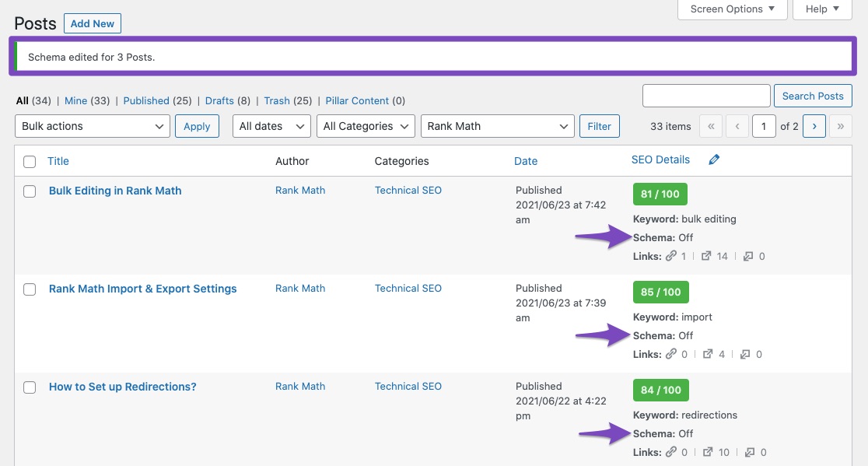Viewport: 868px width, 466px height.
Task: Check How to Set up Redirections post
Action: click(30, 387)
